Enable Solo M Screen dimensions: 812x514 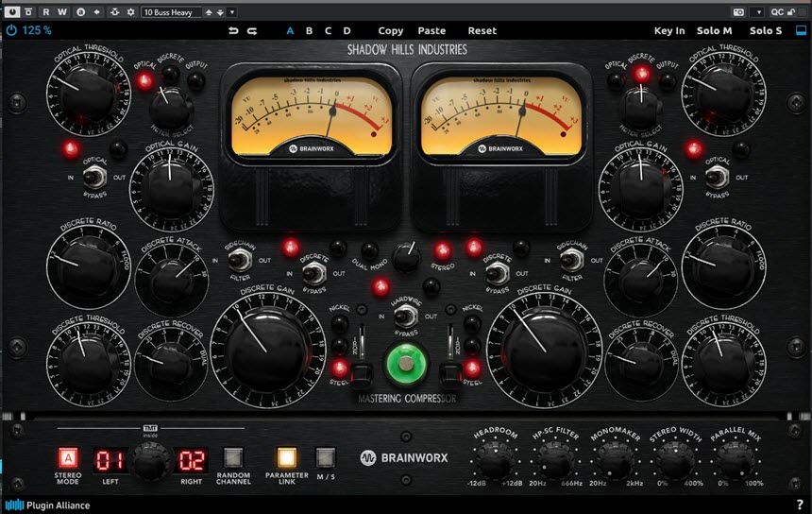(714, 31)
